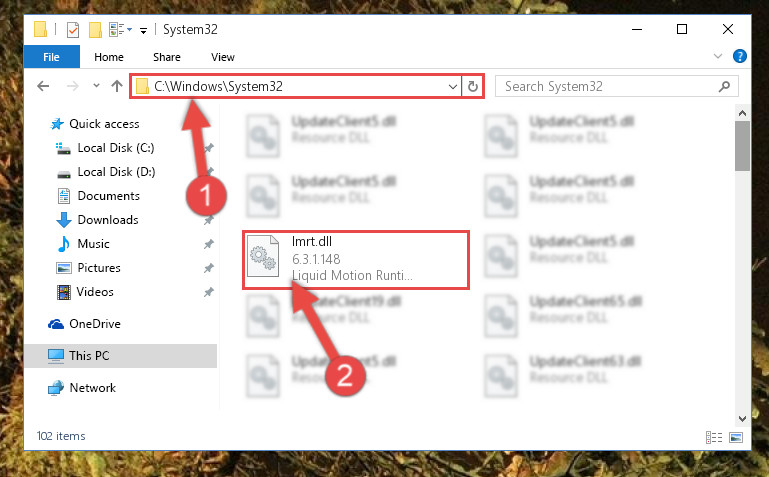This screenshot has height=477, width=769.
Task: Expand the address bar history dropdown
Action: point(452,87)
